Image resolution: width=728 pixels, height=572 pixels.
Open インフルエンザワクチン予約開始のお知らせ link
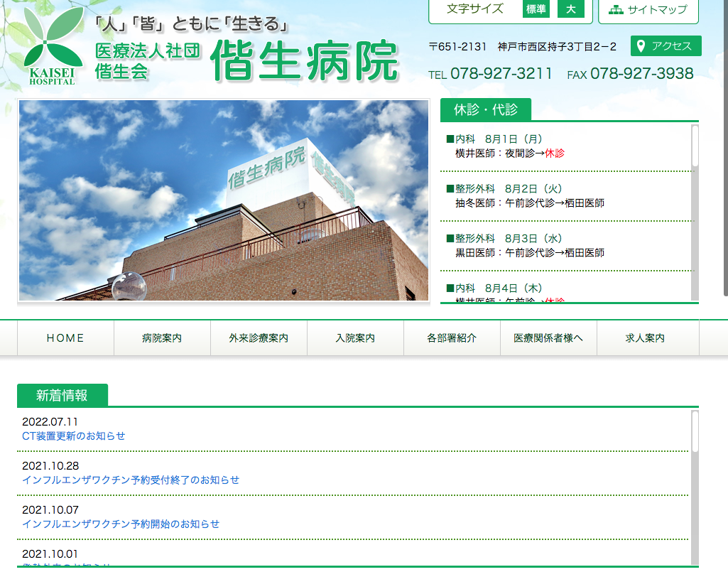121,524
